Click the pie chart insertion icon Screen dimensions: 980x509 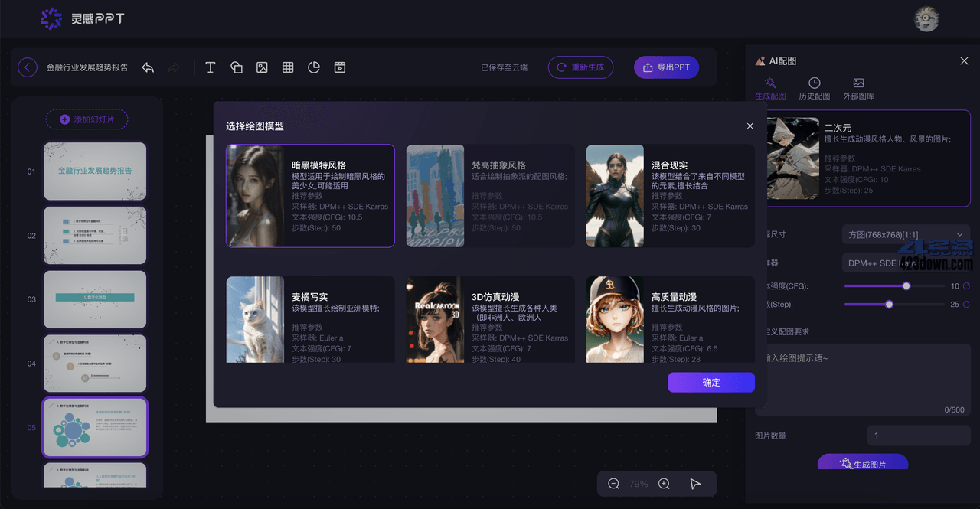click(x=314, y=67)
